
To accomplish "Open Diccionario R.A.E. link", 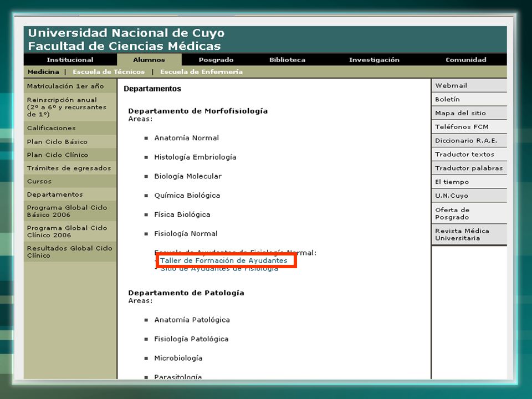I will click(x=469, y=140).
